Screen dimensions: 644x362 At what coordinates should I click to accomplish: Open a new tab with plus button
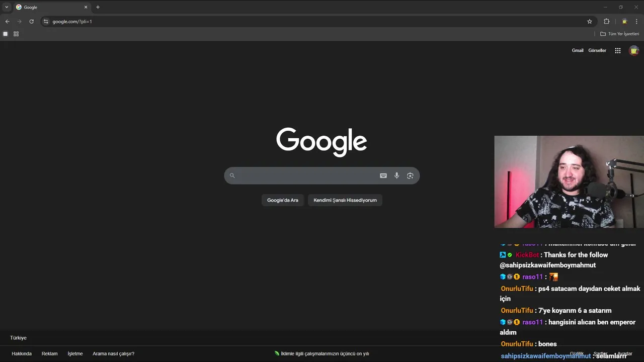(x=98, y=7)
